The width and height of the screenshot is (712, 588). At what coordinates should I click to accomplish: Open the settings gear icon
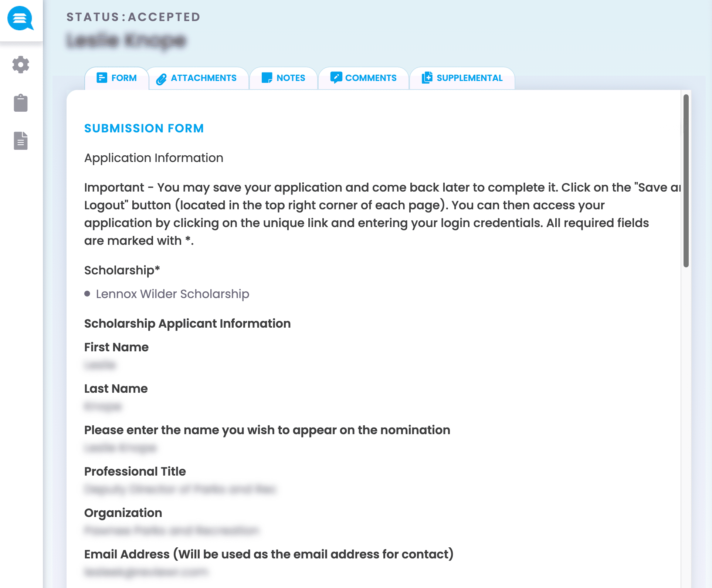(x=21, y=64)
